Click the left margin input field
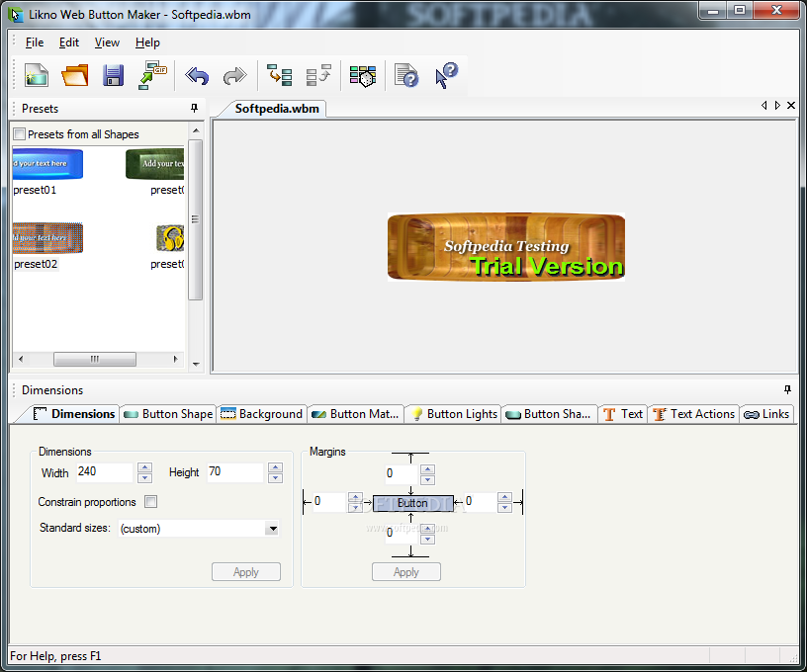 329,501
